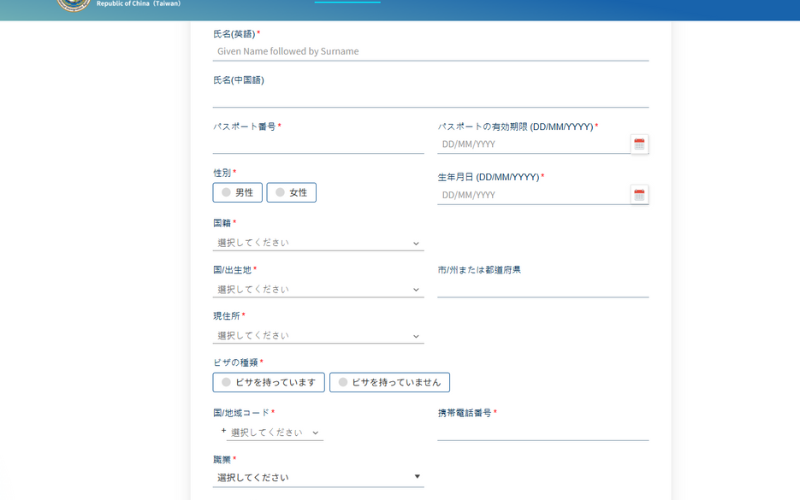The height and width of the screenshot is (500, 800).
Task: Select the 女性 gender option
Action: coord(292,192)
